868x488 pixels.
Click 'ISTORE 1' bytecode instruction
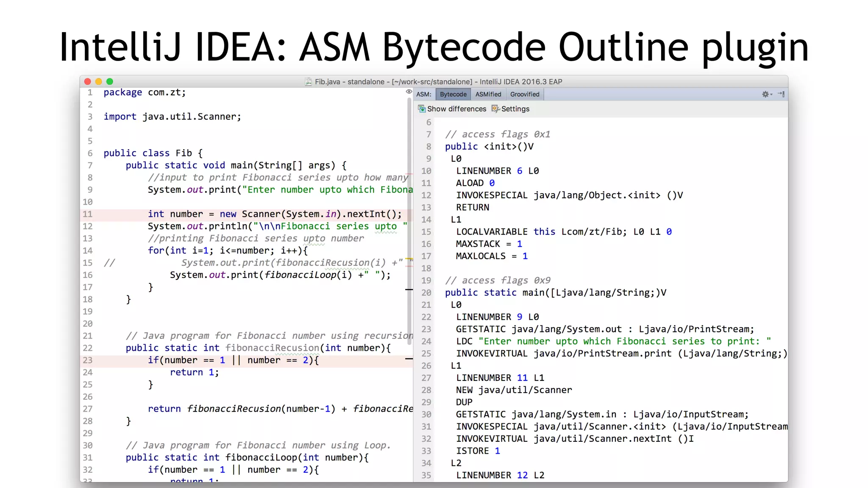coord(478,451)
